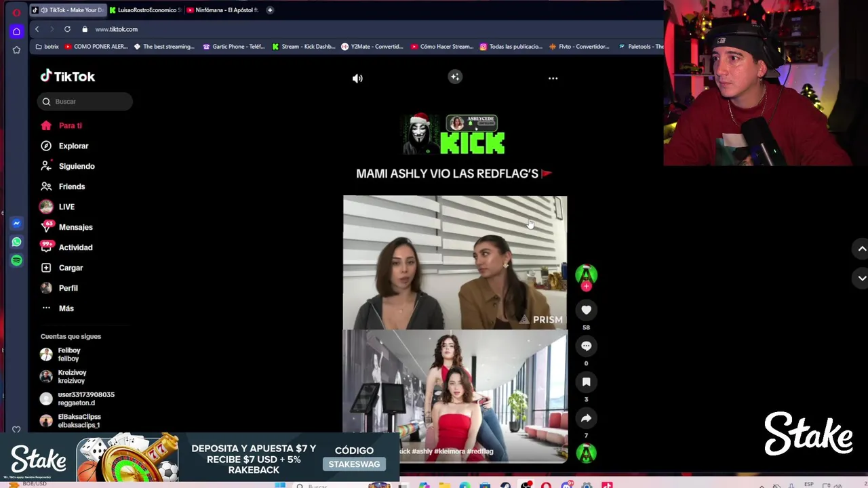Play or pause the TikTok video
This screenshot has height=488, width=868.
[455, 329]
